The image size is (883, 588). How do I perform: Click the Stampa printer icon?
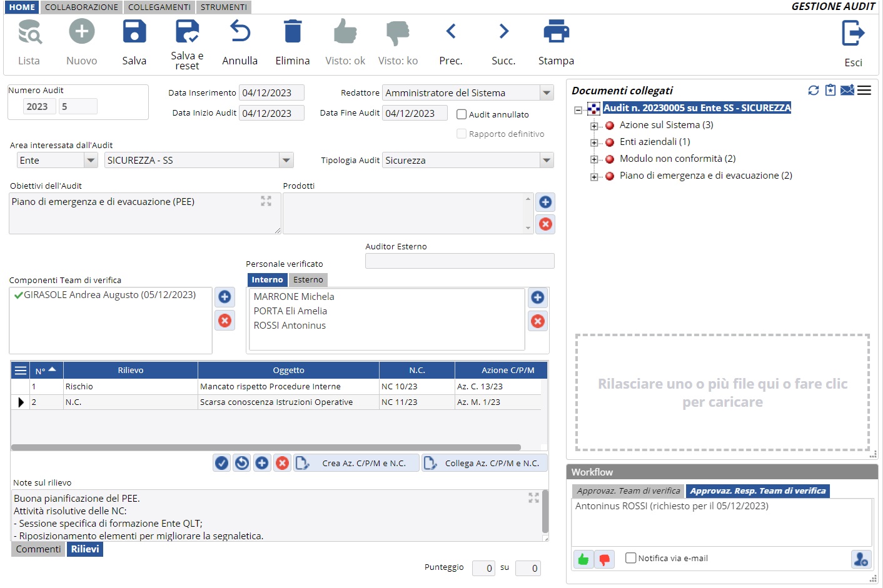556,32
